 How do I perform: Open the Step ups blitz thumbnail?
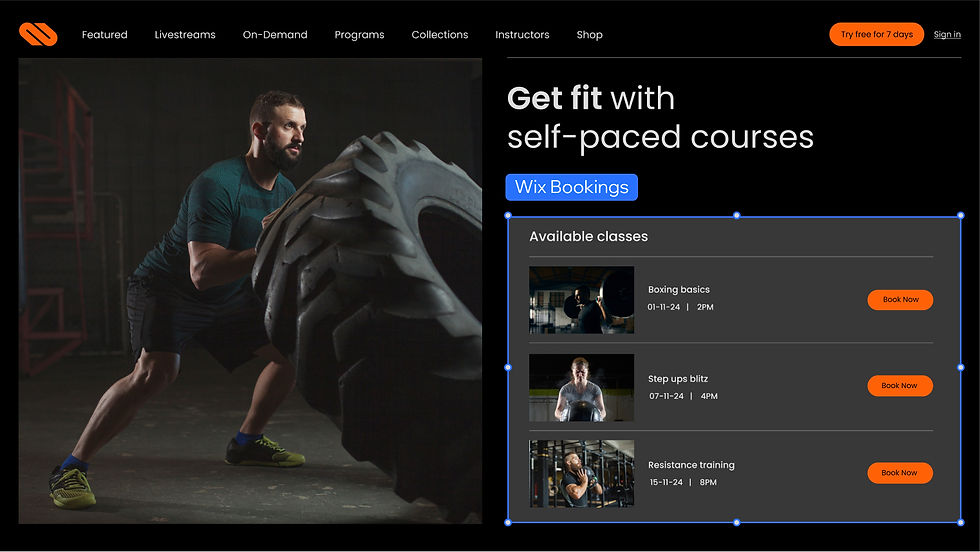click(x=581, y=388)
